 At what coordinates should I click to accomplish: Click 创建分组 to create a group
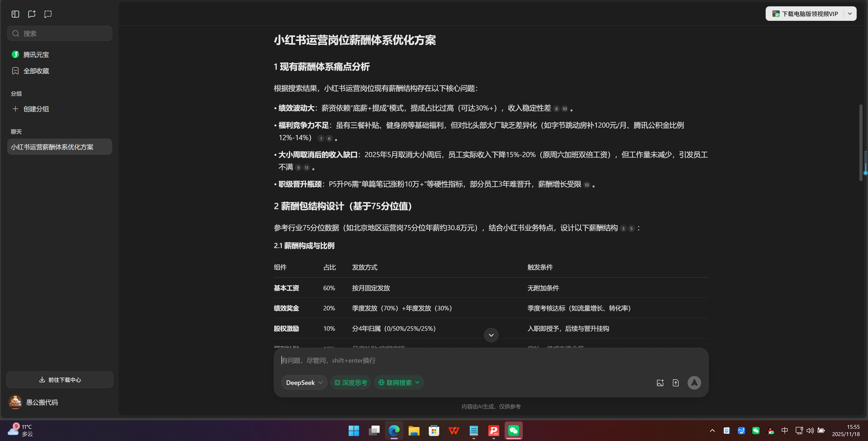35,109
